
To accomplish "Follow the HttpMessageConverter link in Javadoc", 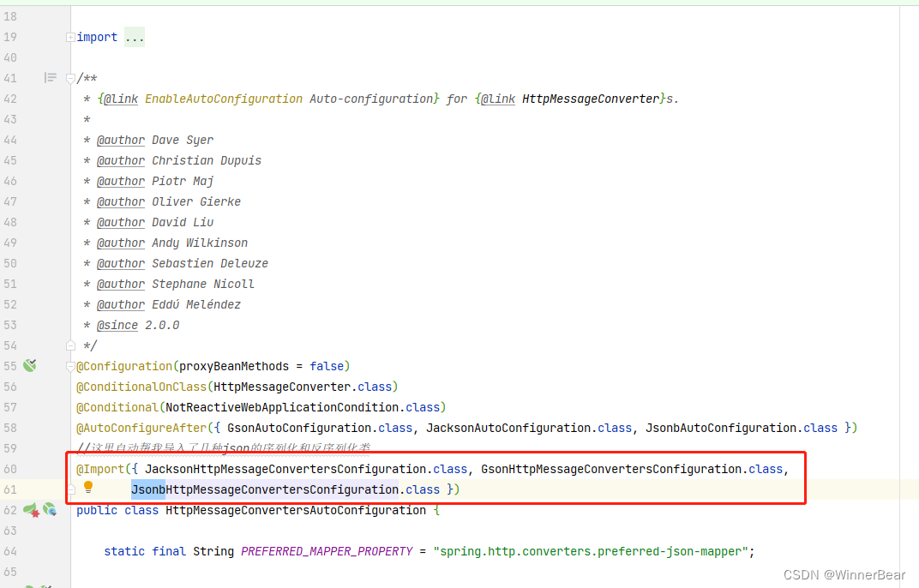I will (x=591, y=99).
